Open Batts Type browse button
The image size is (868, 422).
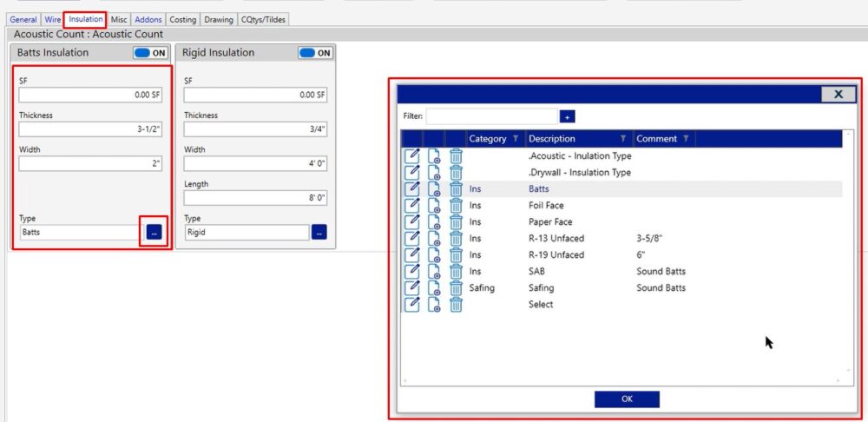coord(154,233)
